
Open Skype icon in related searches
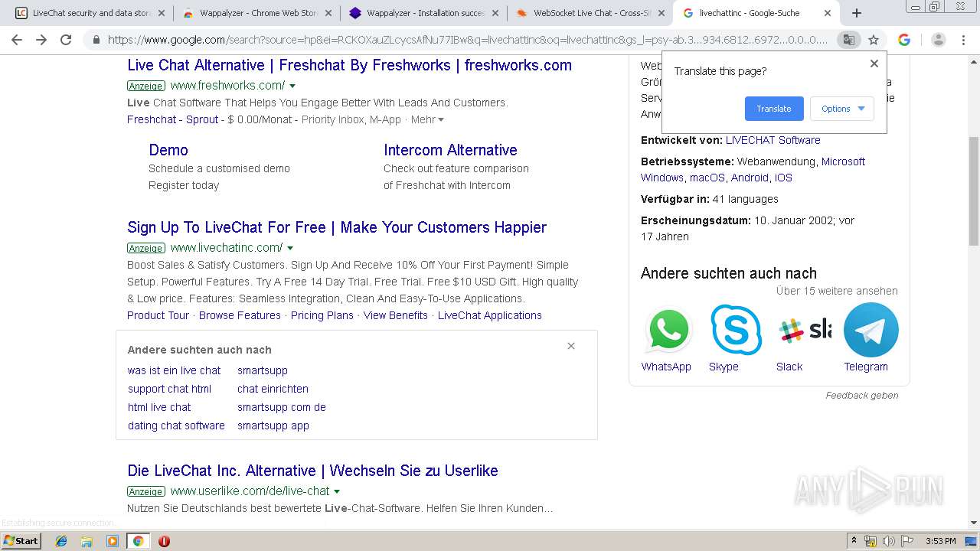(x=736, y=330)
